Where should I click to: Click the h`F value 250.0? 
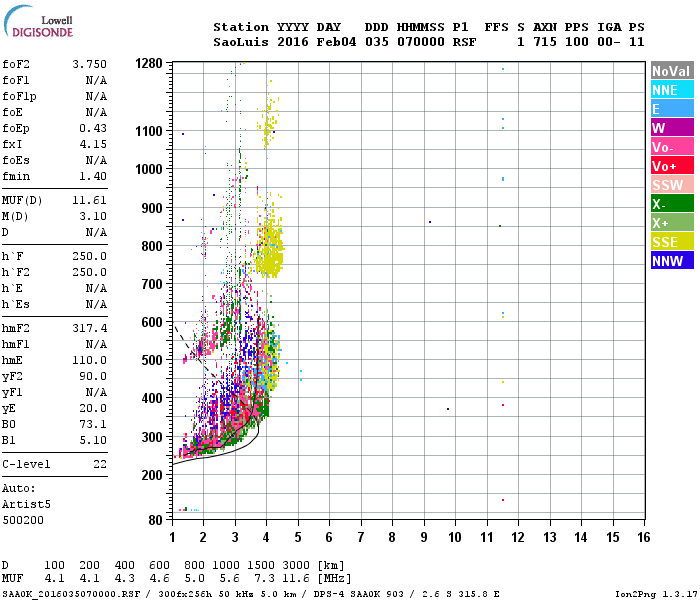coord(90,256)
